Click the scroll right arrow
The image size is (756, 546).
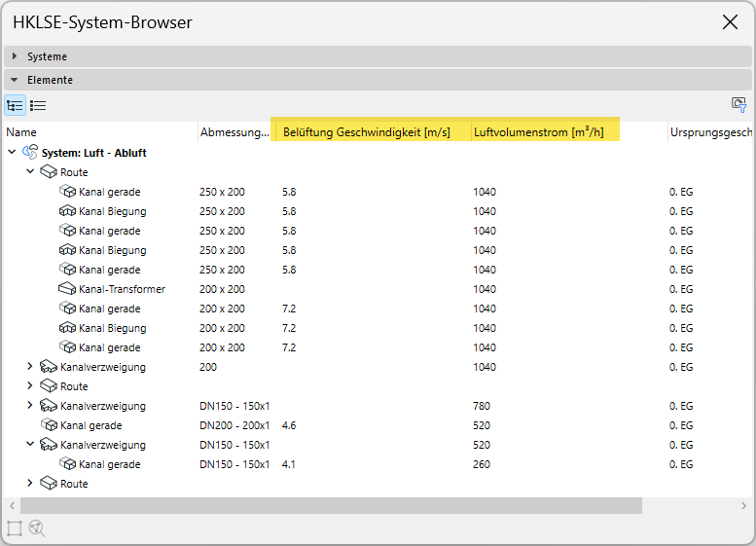(743, 505)
